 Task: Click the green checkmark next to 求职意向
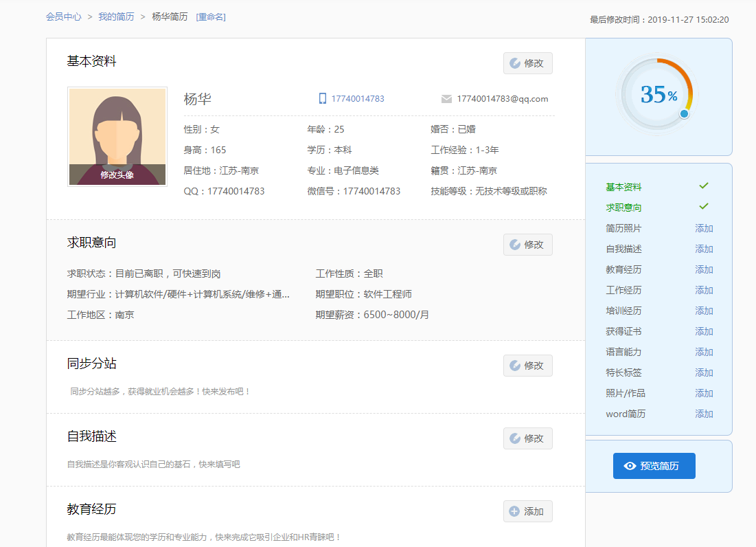pyautogui.click(x=703, y=207)
